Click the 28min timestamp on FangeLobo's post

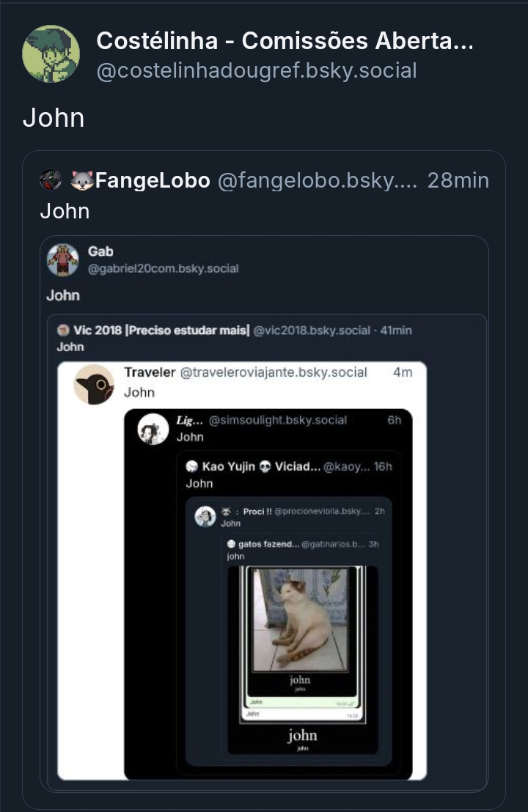coord(458,180)
